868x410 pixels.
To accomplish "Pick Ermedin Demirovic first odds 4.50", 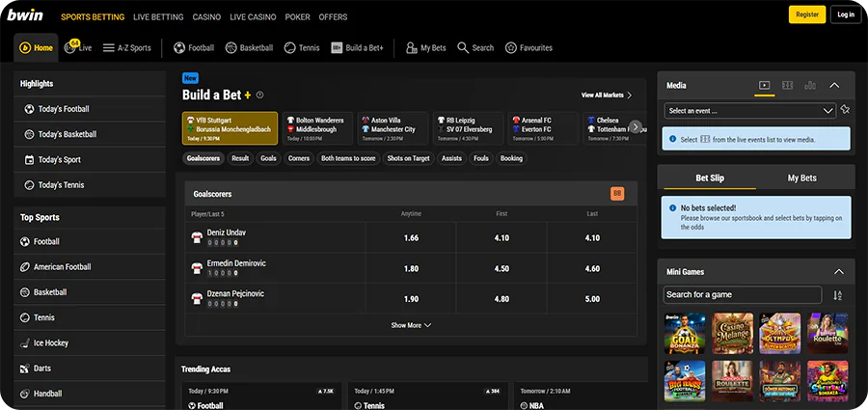I will 502,269.
